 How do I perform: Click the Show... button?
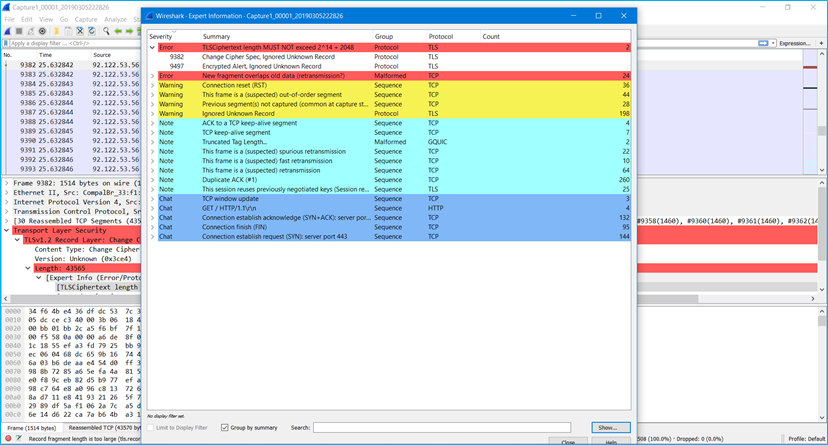(611, 428)
